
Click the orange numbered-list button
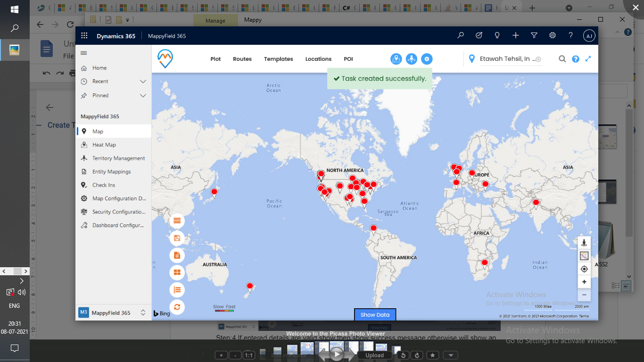(x=177, y=290)
